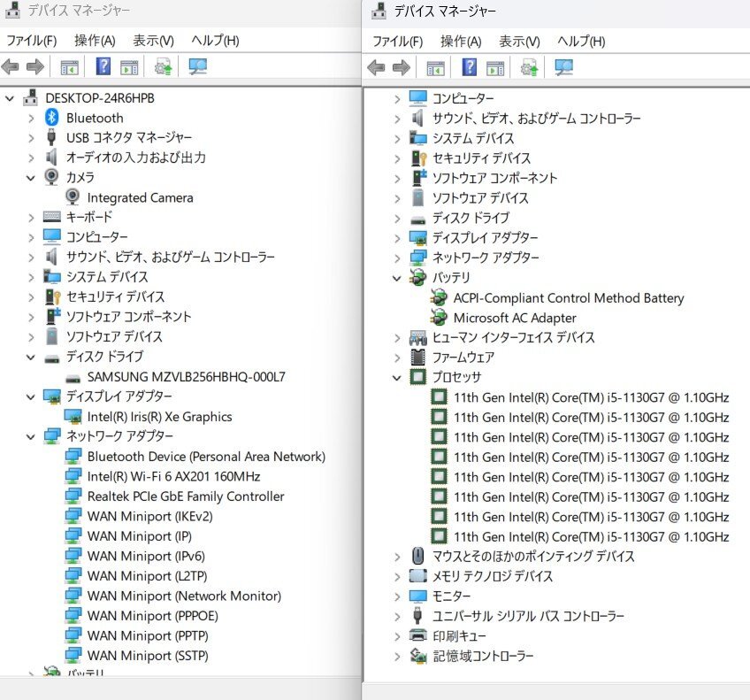
Task: Expand the モニター category
Action: [396, 596]
